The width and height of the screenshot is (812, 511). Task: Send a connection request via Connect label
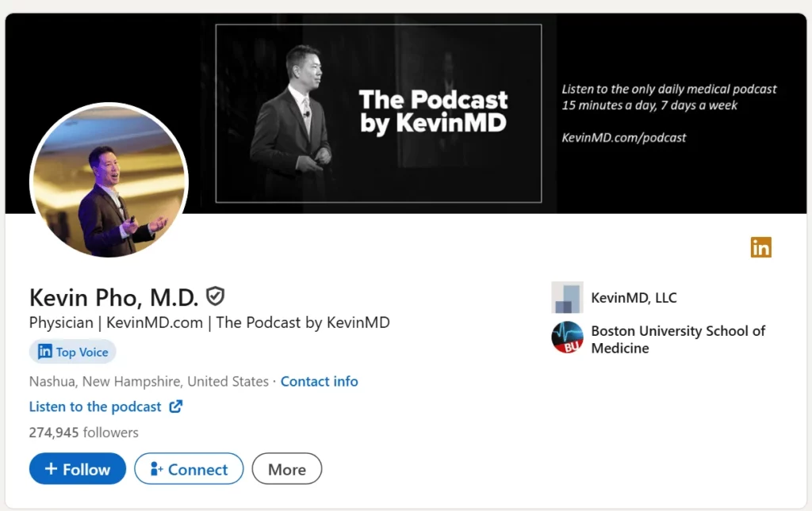[198, 469]
